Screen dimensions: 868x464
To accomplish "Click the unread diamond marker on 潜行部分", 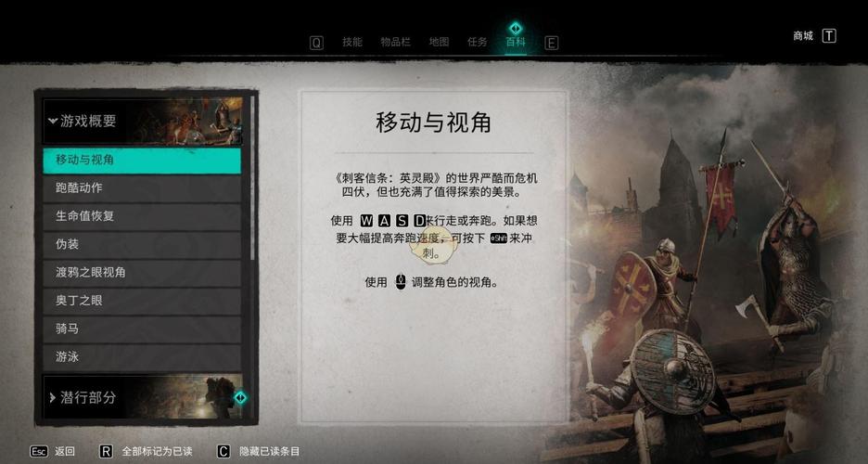I will pyautogui.click(x=240, y=397).
